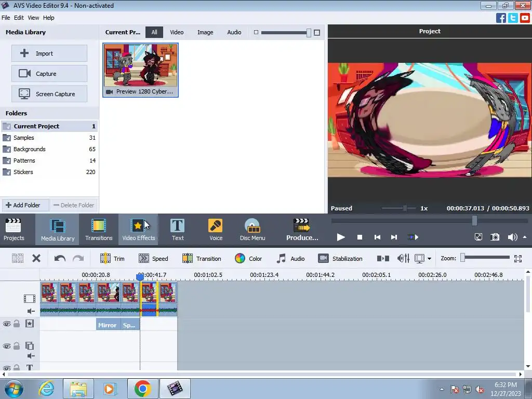The width and height of the screenshot is (532, 399).
Task: Play the project preview
Action: point(341,237)
